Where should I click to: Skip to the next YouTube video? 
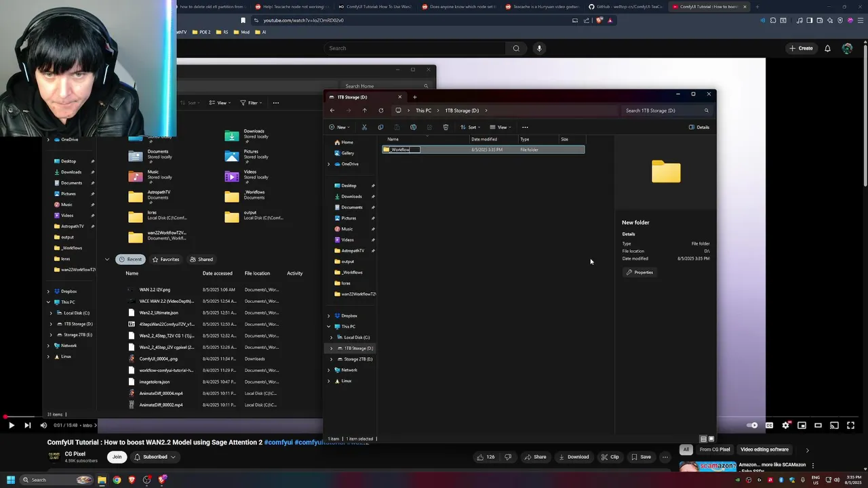(x=27, y=426)
